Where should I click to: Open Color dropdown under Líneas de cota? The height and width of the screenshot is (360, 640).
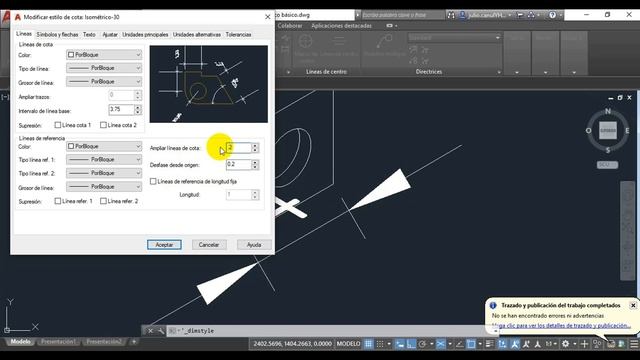(104, 55)
